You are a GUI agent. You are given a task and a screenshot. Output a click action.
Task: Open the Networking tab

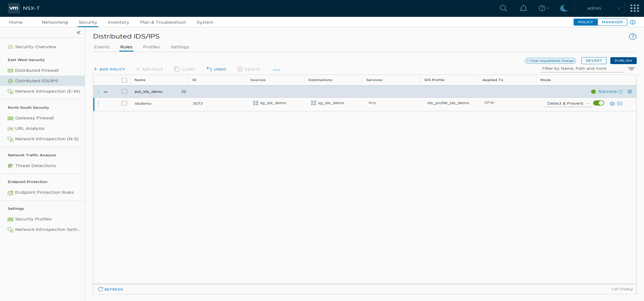coord(55,22)
